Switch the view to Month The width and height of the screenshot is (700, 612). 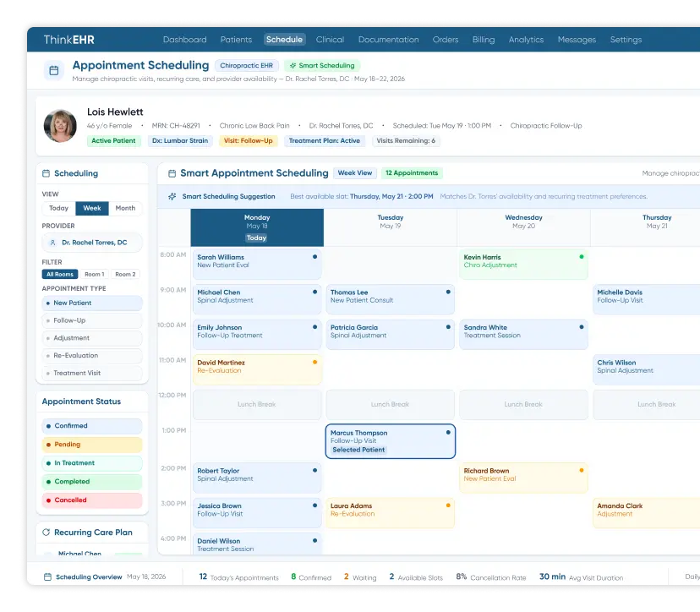[125, 208]
